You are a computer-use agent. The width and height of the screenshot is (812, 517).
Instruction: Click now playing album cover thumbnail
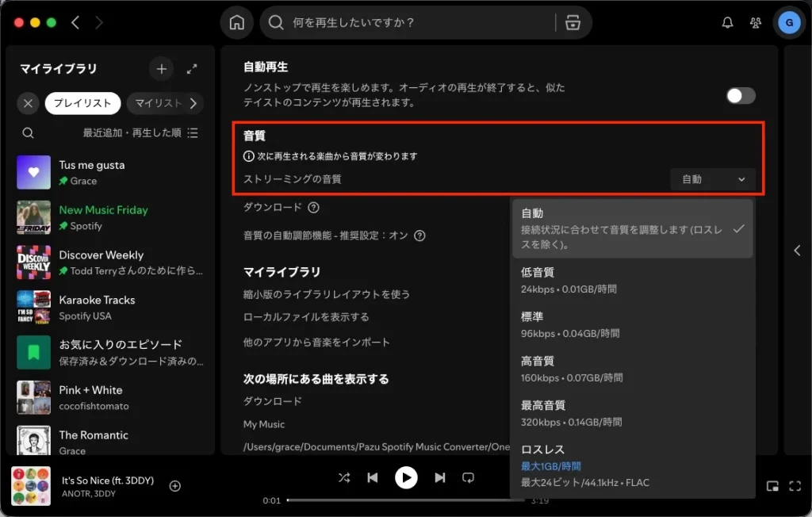[x=31, y=486]
